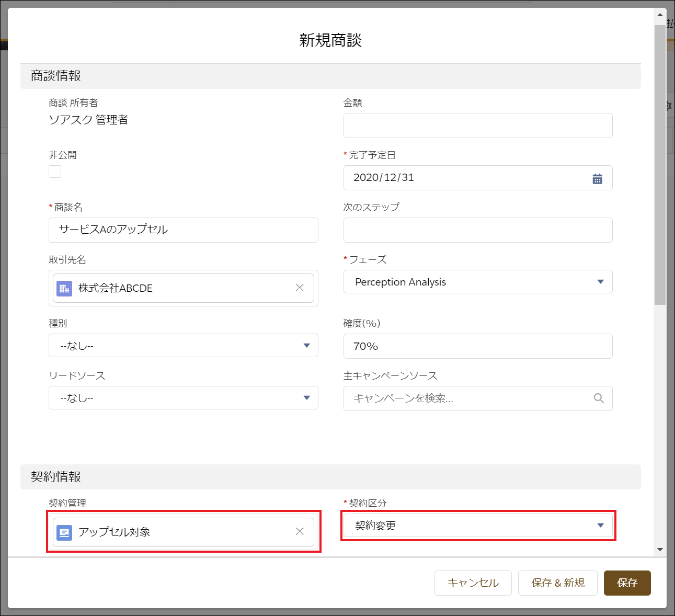Click the account building icon
The height and width of the screenshot is (616, 675).
pyautogui.click(x=64, y=288)
